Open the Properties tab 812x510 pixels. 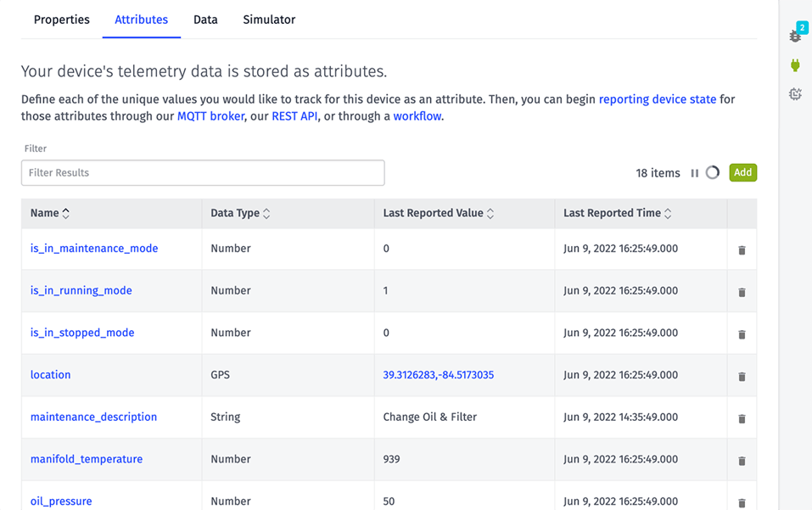[61, 19]
